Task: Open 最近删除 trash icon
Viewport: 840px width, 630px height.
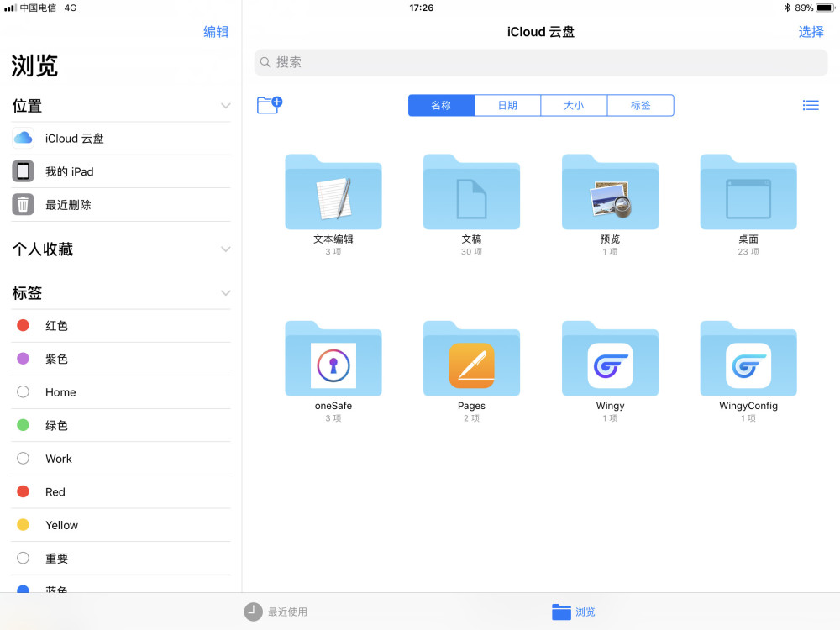Action: [x=23, y=205]
